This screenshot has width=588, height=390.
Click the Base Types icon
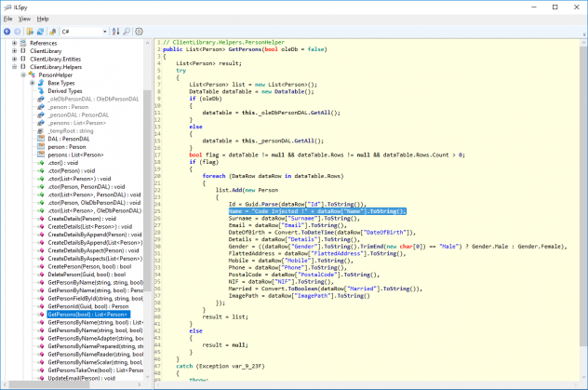41,83
